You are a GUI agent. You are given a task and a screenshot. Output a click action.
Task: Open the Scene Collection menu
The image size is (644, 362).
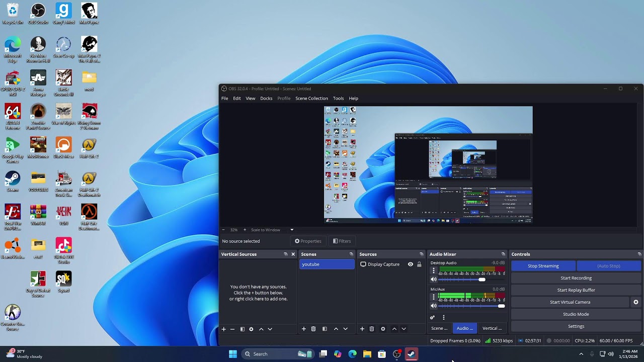click(311, 99)
